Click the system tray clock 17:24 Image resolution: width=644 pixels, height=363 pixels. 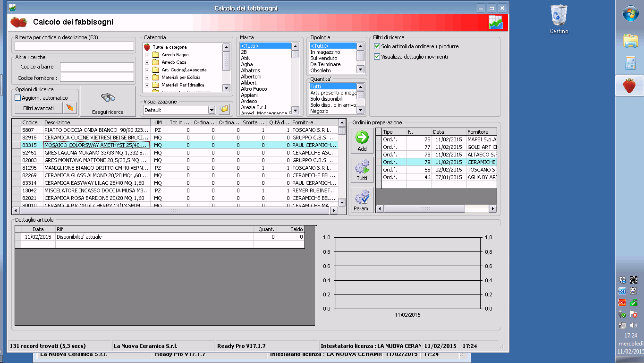(630, 336)
